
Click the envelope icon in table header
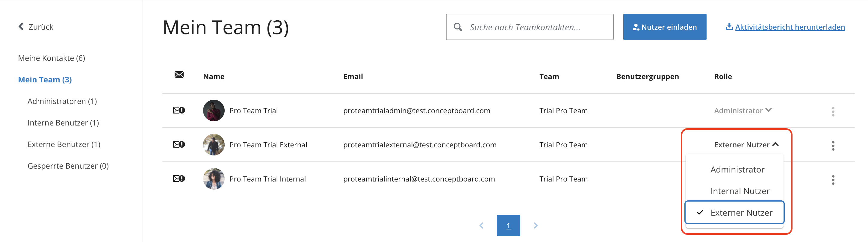(x=179, y=75)
